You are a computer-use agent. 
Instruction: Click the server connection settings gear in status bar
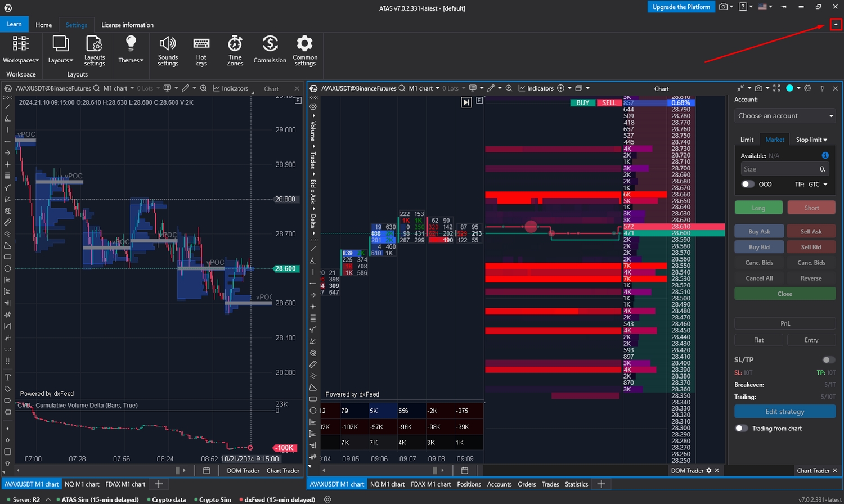click(327, 499)
